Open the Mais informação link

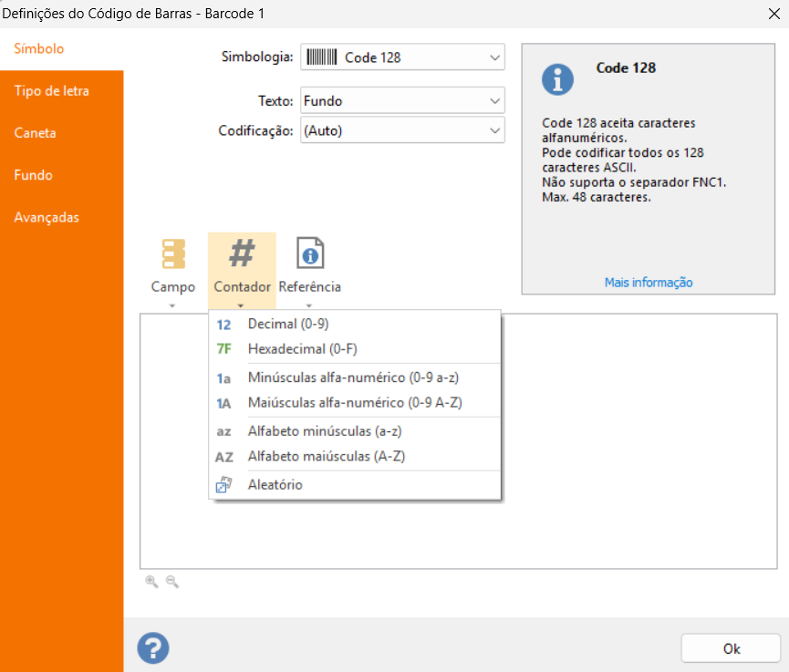(x=649, y=283)
